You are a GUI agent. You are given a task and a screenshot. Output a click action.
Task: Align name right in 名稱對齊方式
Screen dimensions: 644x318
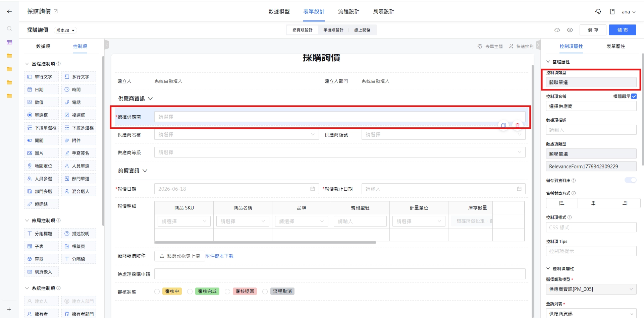tap(625, 203)
